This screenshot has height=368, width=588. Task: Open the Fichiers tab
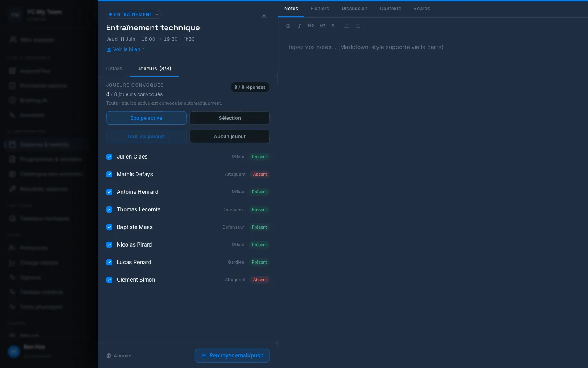point(320,9)
